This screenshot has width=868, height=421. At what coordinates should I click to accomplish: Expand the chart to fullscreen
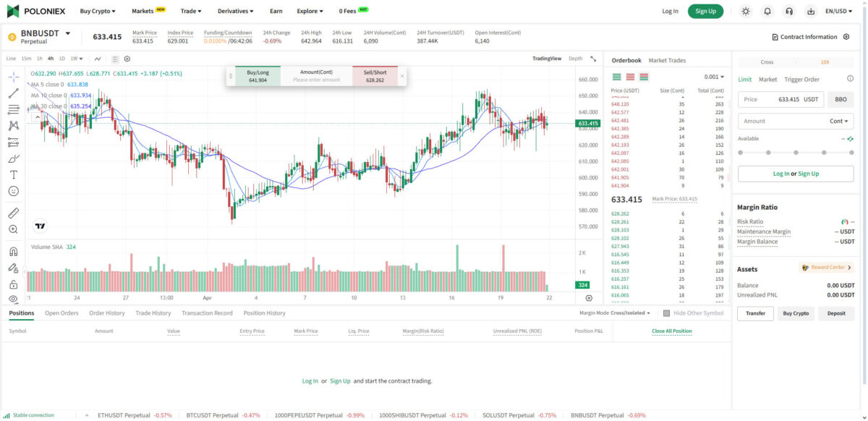[593, 59]
